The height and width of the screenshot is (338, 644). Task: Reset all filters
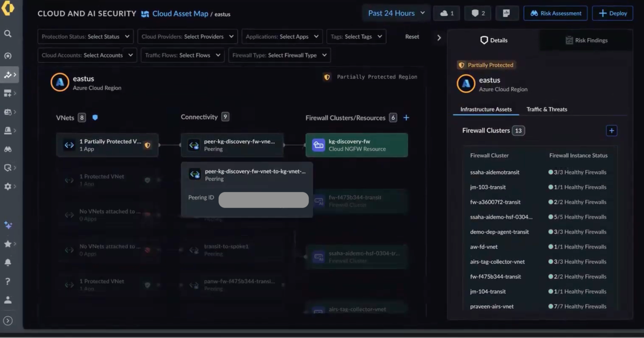point(412,37)
